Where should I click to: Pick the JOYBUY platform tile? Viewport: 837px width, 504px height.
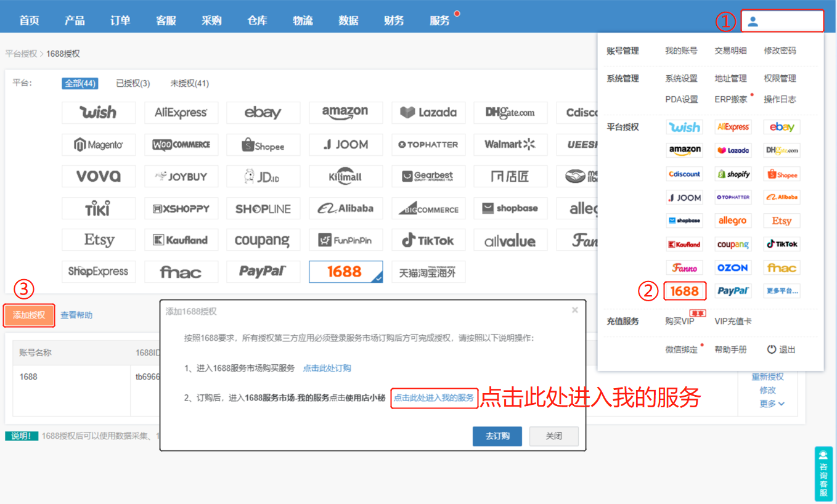point(181,177)
